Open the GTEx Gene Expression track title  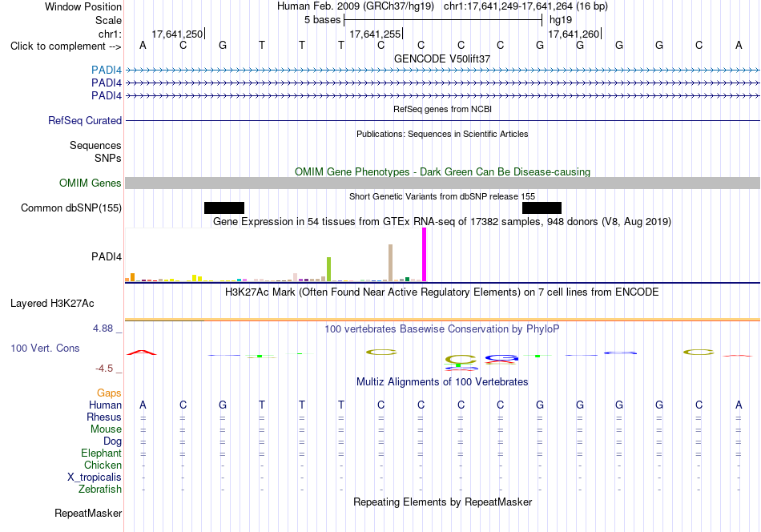click(x=442, y=222)
